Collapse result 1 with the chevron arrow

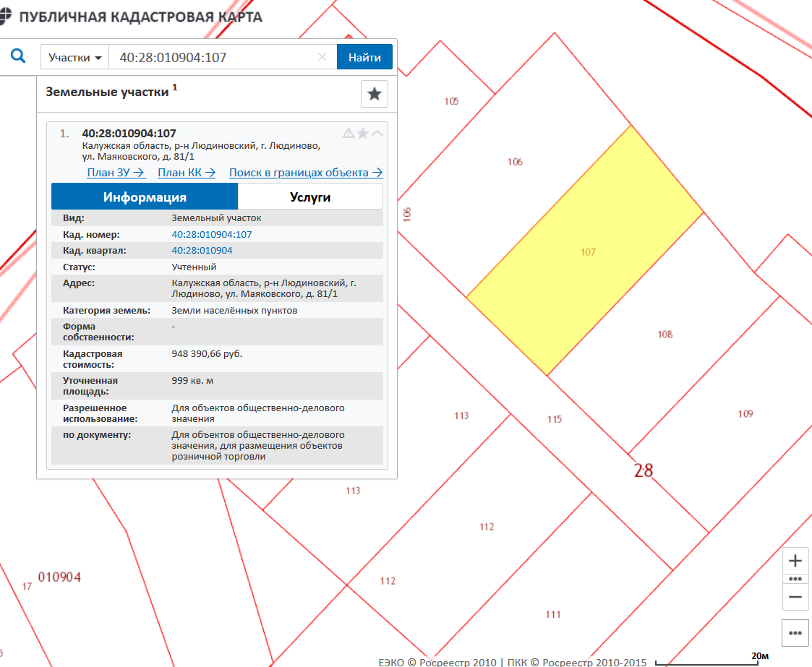point(377,133)
